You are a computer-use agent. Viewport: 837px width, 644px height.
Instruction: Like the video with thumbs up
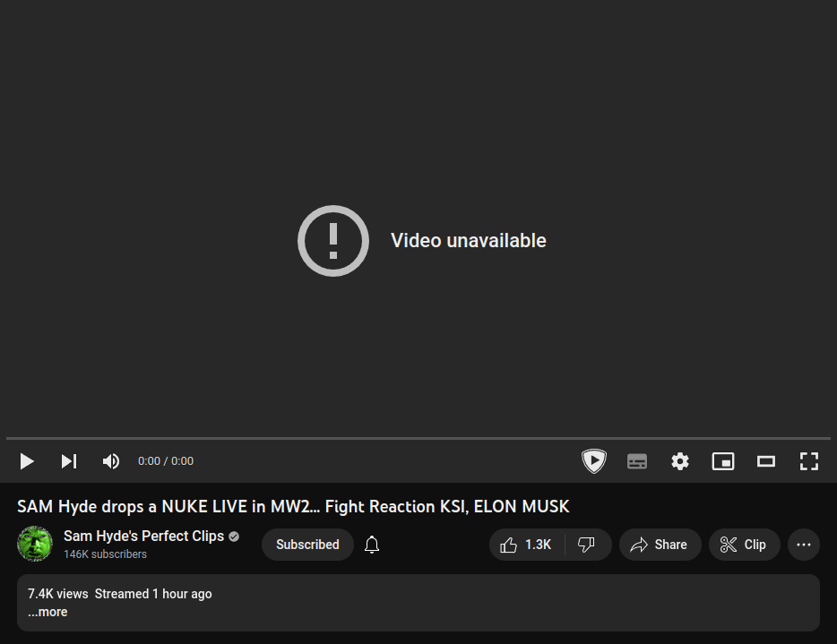(x=526, y=545)
